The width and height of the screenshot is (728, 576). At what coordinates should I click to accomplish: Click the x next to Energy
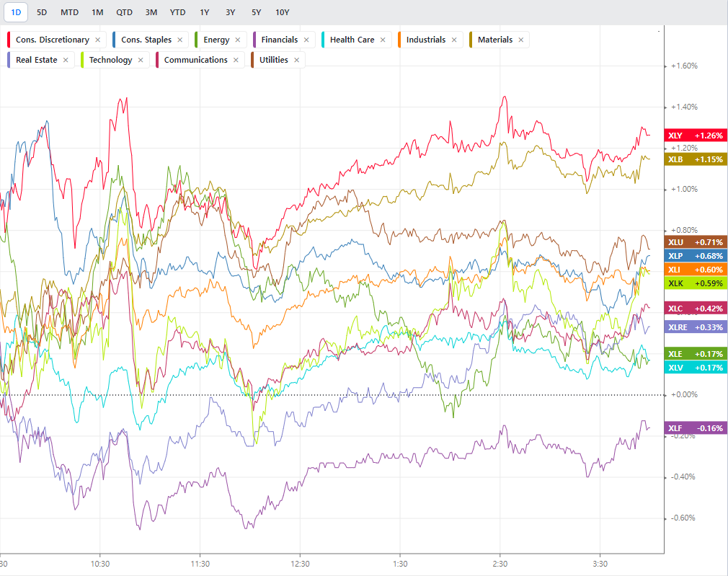coord(238,40)
